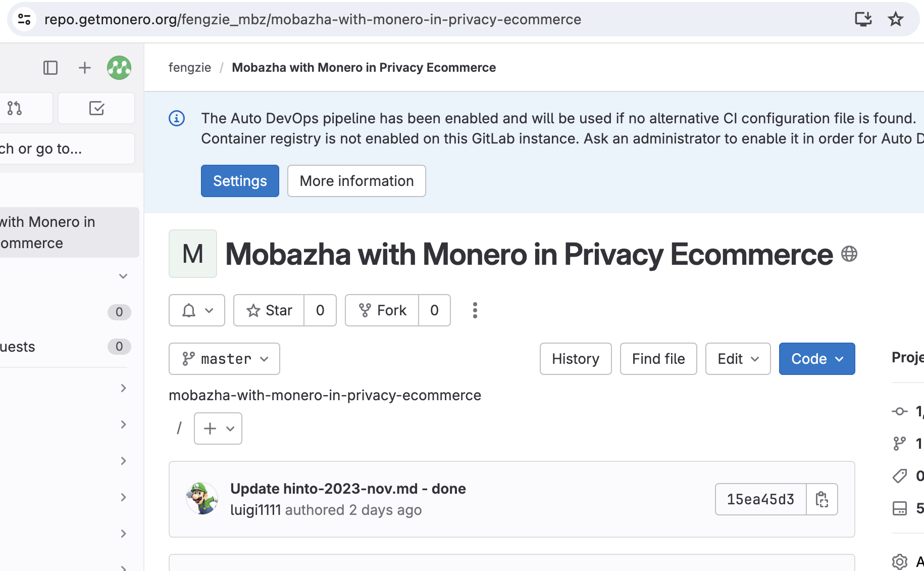Open the fengzie breadcrumb link

[190, 68]
